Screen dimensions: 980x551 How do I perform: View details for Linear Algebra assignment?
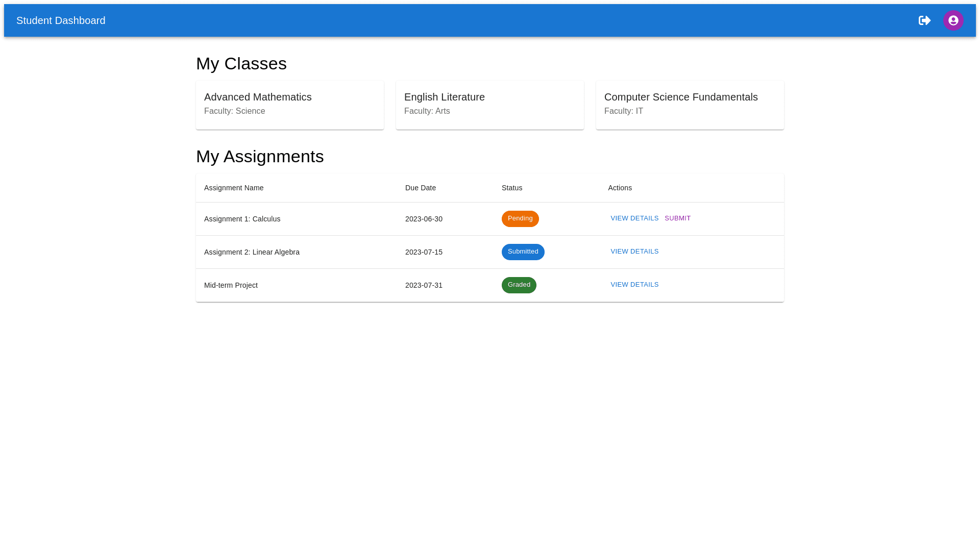pyautogui.click(x=634, y=252)
